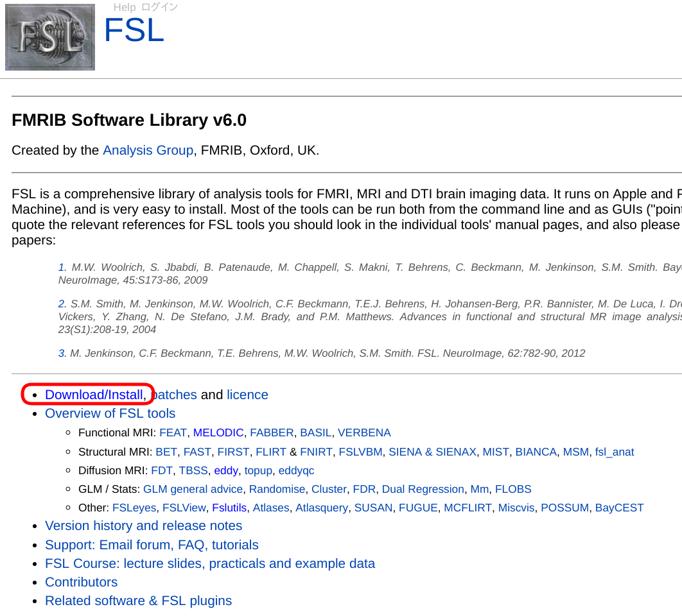Open the BET structural MRI tool page
This screenshot has height=616, width=682.
(x=166, y=452)
